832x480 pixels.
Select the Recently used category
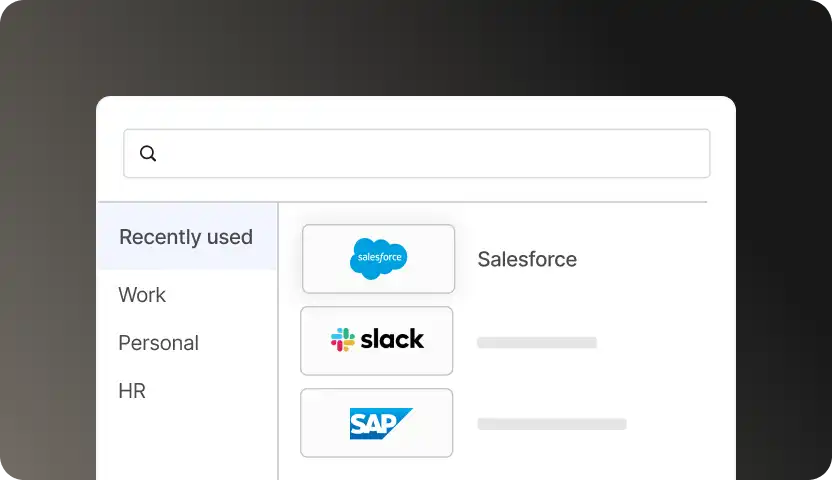(186, 237)
